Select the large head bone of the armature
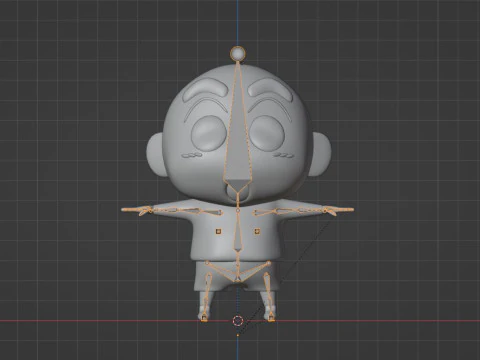This screenshot has width=480, height=360. click(238, 133)
